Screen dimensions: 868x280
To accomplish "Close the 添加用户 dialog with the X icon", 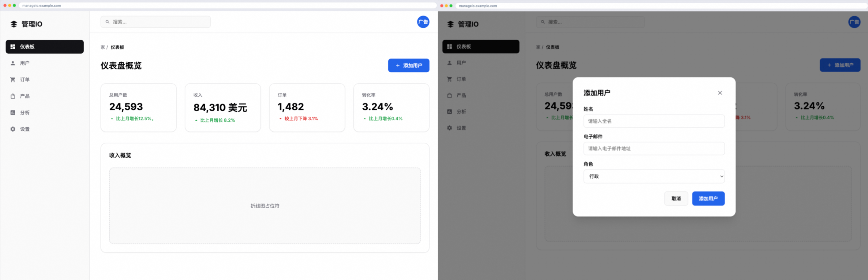I will [720, 93].
